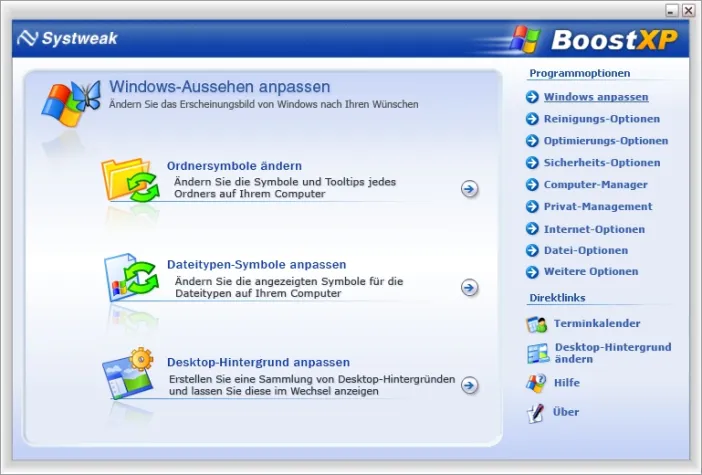Click the description 'Ändern Sie die angezeigten Symbole'
Screen dimensions: 702x475
point(289,287)
